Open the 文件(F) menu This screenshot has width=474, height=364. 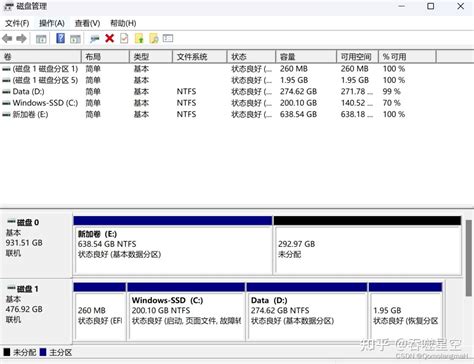(17, 23)
